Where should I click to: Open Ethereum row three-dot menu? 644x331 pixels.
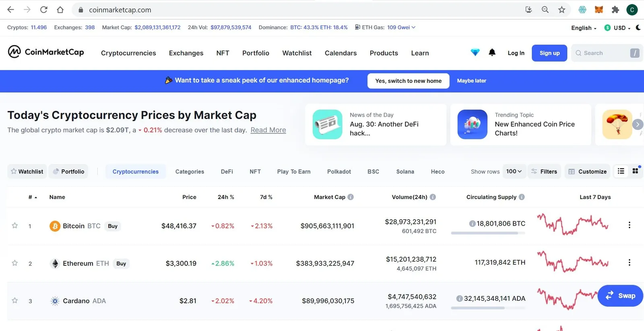coord(630,263)
